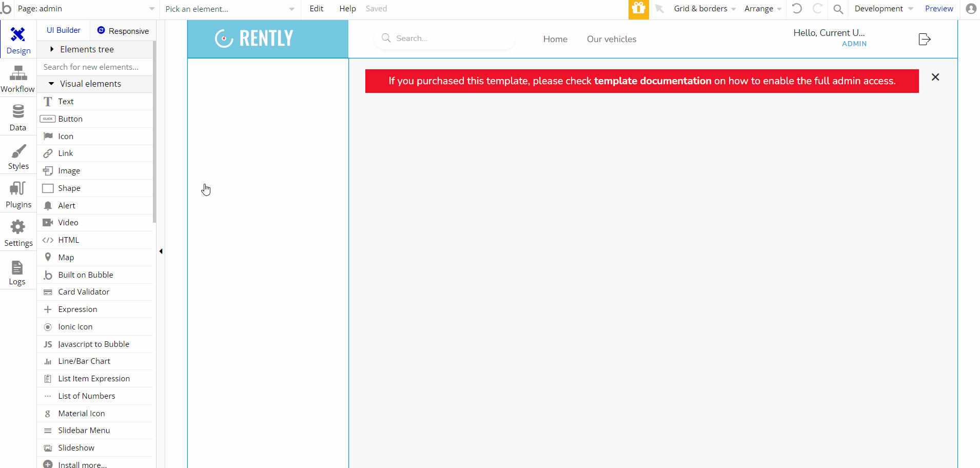Viewport: 980px width, 468px height.
Task: Expand the Elements tree section
Action: (95, 49)
